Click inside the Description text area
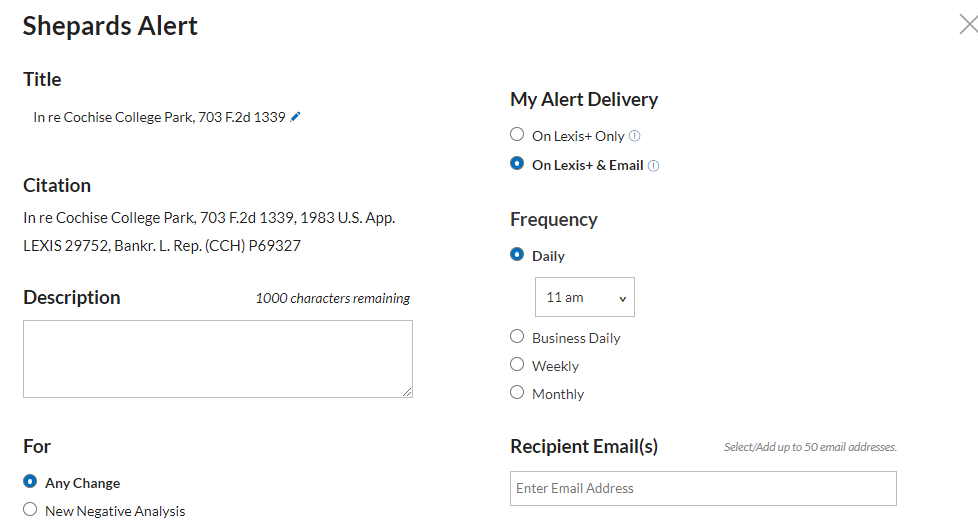Viewport: 978px width, 526px height. [217, 358]
